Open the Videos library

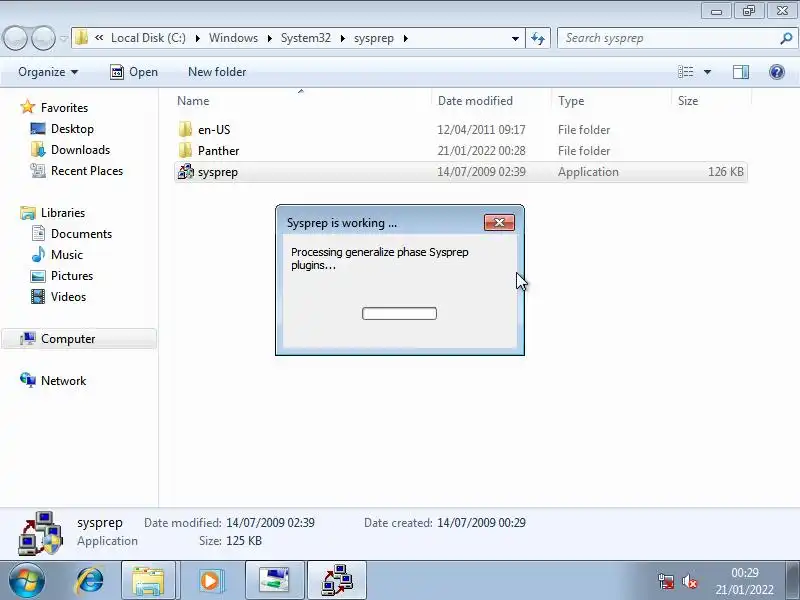point(68,297)
